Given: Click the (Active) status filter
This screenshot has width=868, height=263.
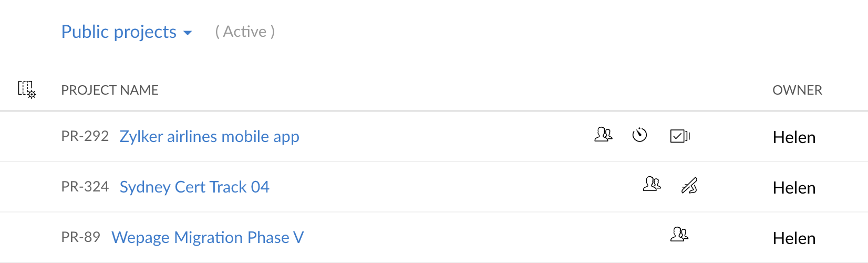Looking at the screenshot, I should point(245,32).
